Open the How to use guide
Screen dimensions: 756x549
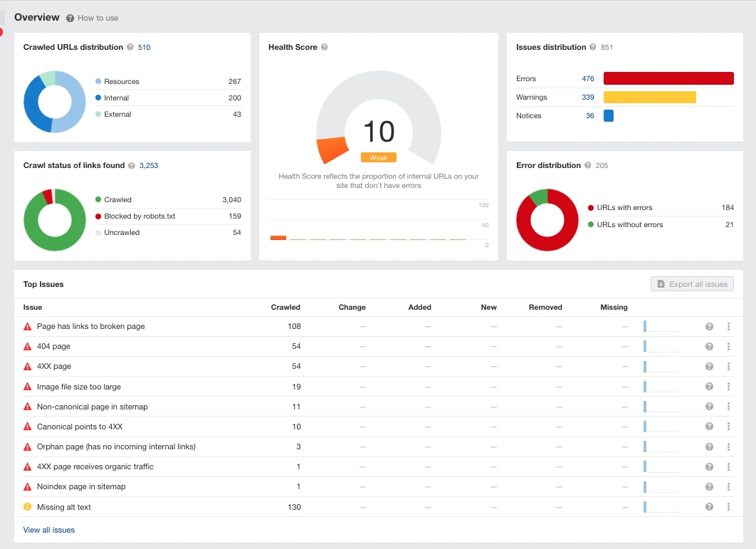(x=93, y=18)
